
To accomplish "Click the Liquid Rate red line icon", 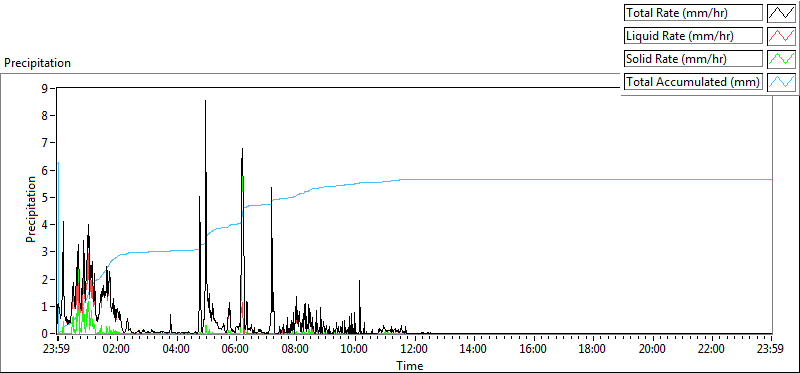I will tap(781, 36).
